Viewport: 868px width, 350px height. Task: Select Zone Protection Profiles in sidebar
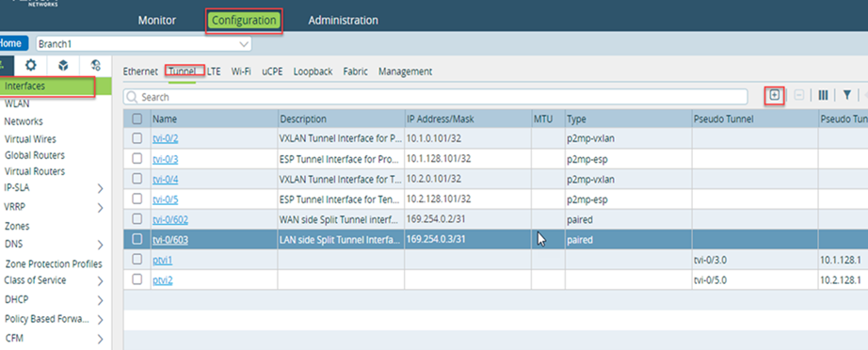53,263
